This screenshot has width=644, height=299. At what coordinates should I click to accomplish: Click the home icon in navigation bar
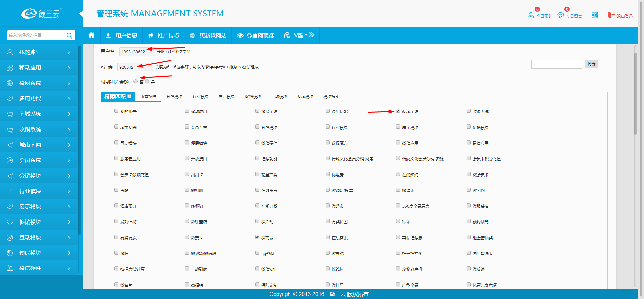tap(91, 35)
